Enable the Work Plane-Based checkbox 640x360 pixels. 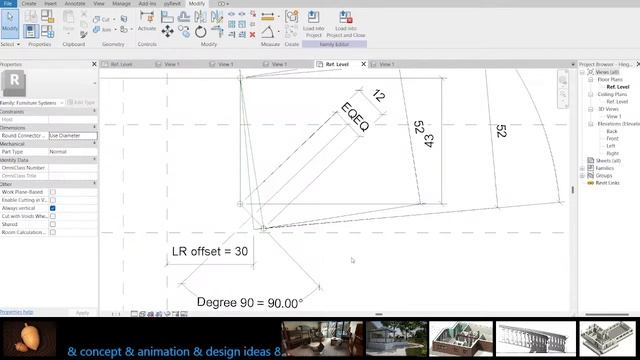pos(53,192)
